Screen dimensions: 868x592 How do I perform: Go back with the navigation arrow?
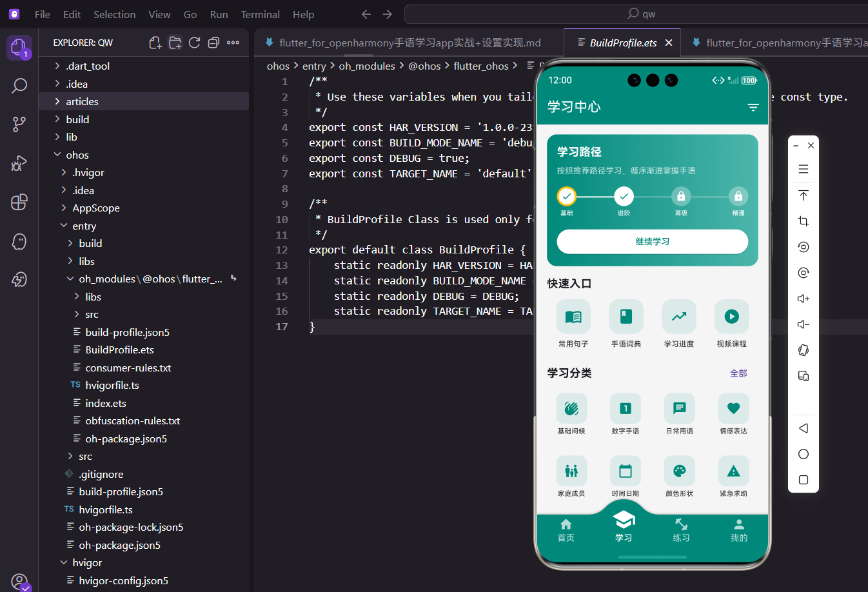366,14
